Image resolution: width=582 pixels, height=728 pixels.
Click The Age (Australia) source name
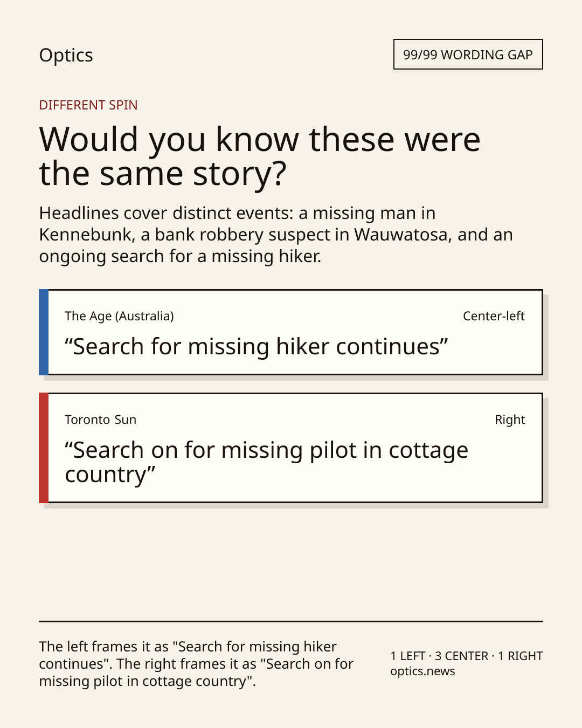point(119,316)
